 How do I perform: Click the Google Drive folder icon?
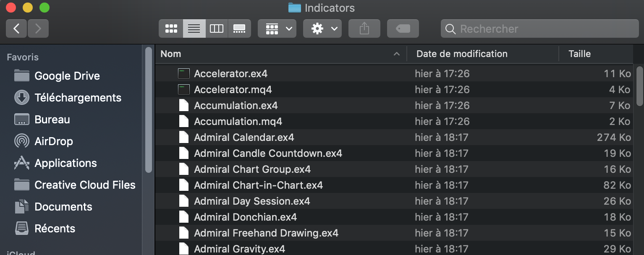click(22, 75)
